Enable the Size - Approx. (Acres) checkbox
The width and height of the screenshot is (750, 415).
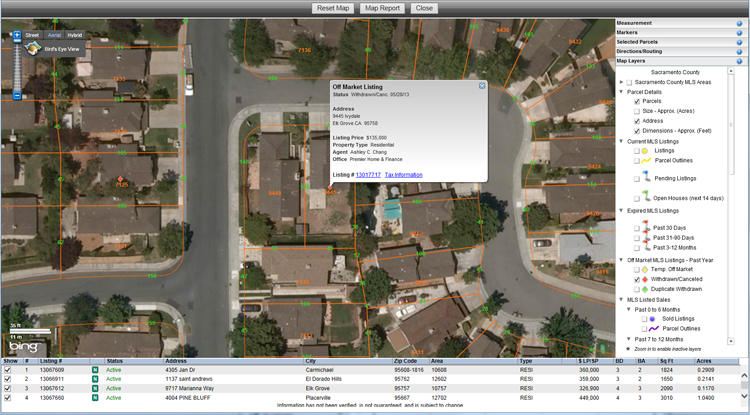tap(637, 111)
